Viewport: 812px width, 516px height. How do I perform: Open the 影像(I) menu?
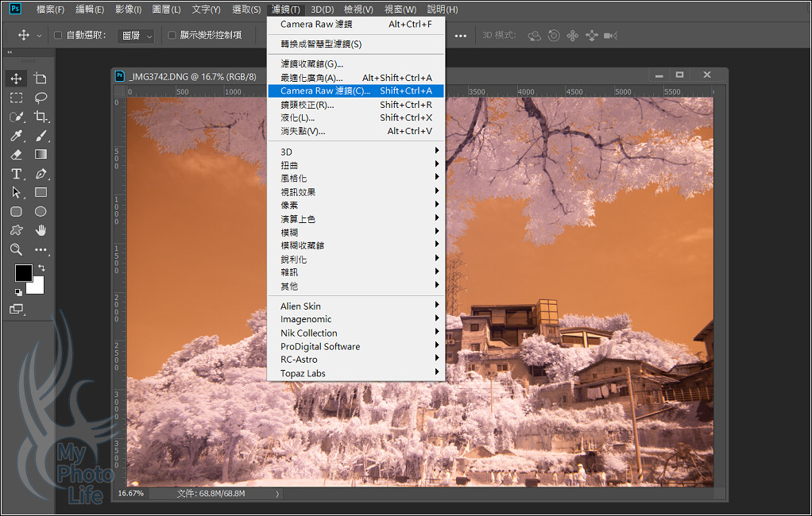pyautogui.click(x=128, y=10)
